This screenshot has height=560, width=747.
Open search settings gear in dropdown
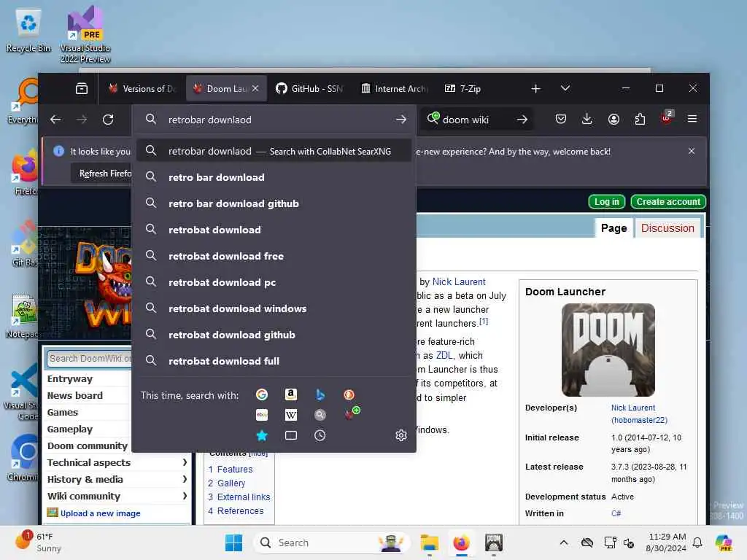pos(401,435)
